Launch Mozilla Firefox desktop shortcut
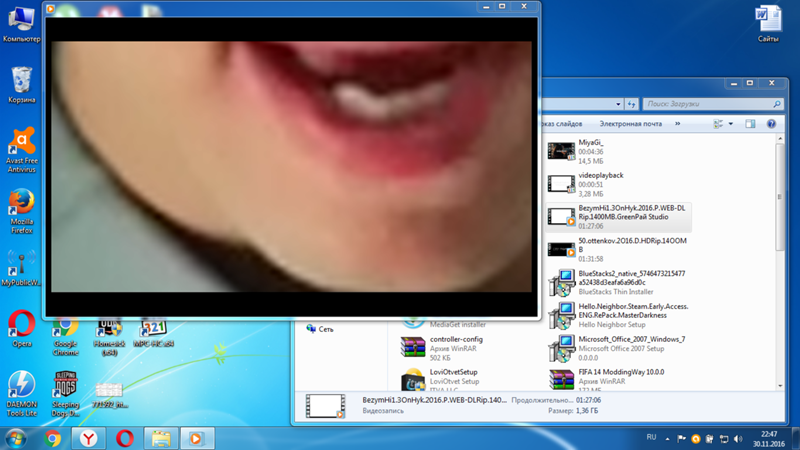This screenshot has width=800, height=450. (21, 212)
